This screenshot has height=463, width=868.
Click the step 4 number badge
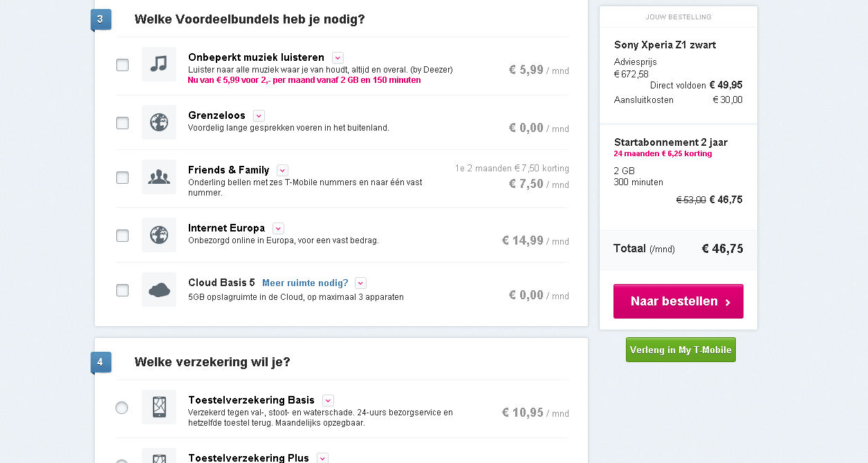point(100,362)
